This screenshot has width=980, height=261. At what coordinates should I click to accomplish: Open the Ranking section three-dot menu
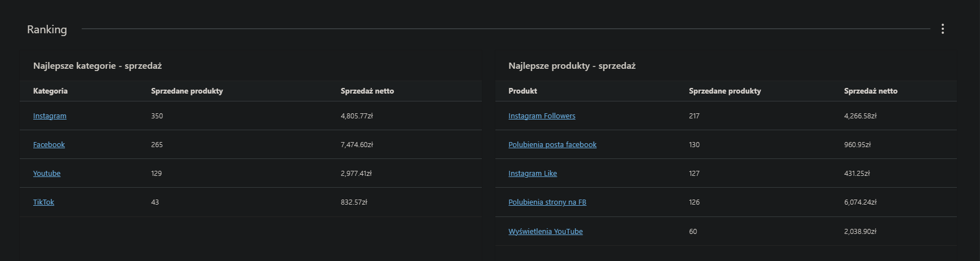(x=942, y=29)
